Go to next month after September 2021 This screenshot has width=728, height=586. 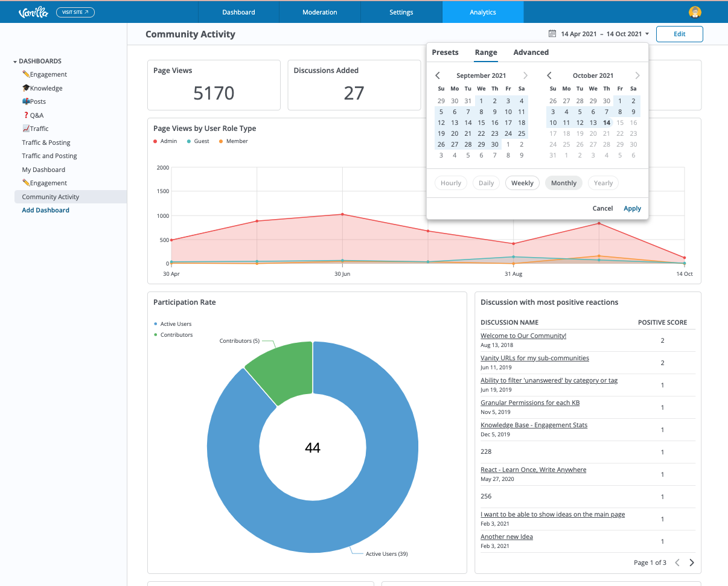click(525, 75)
